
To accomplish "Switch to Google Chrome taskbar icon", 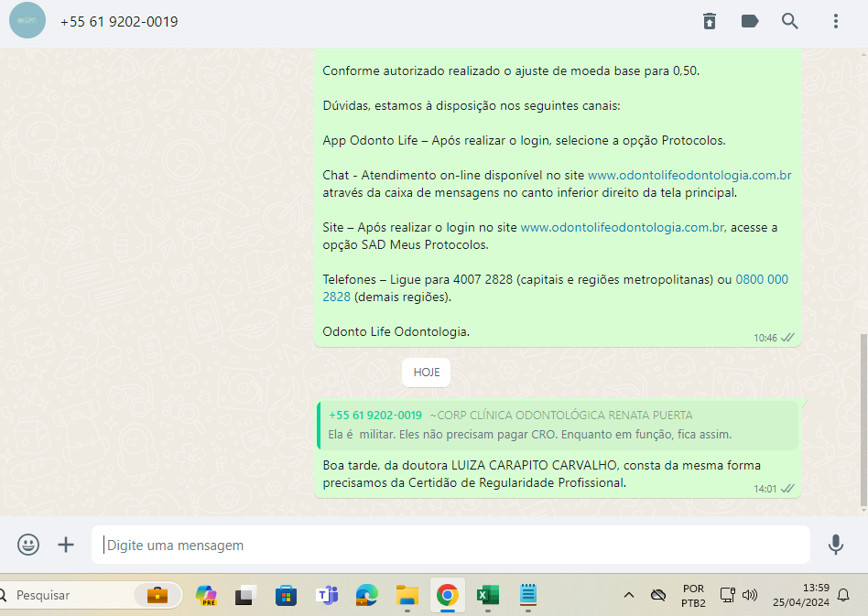I will pyautogui.click(x=448, y=595).
